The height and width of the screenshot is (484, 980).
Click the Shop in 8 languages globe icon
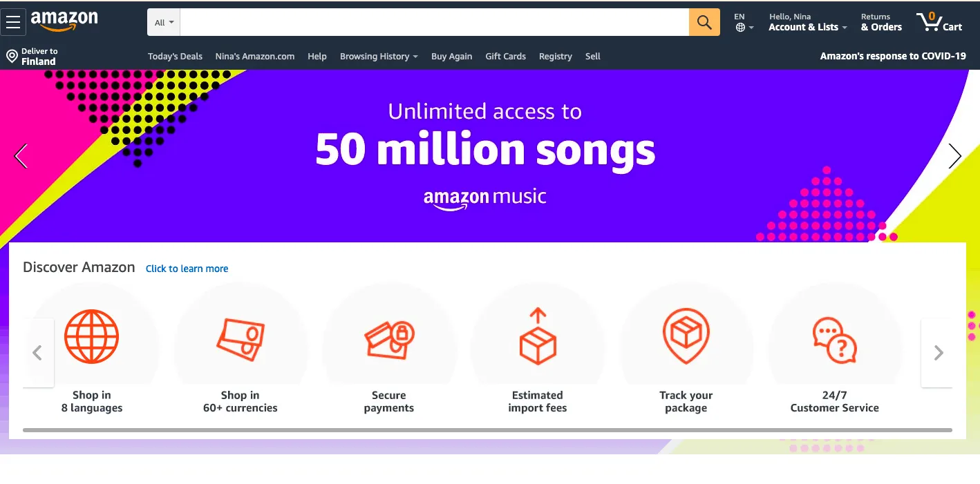click(x=91, y=337)
